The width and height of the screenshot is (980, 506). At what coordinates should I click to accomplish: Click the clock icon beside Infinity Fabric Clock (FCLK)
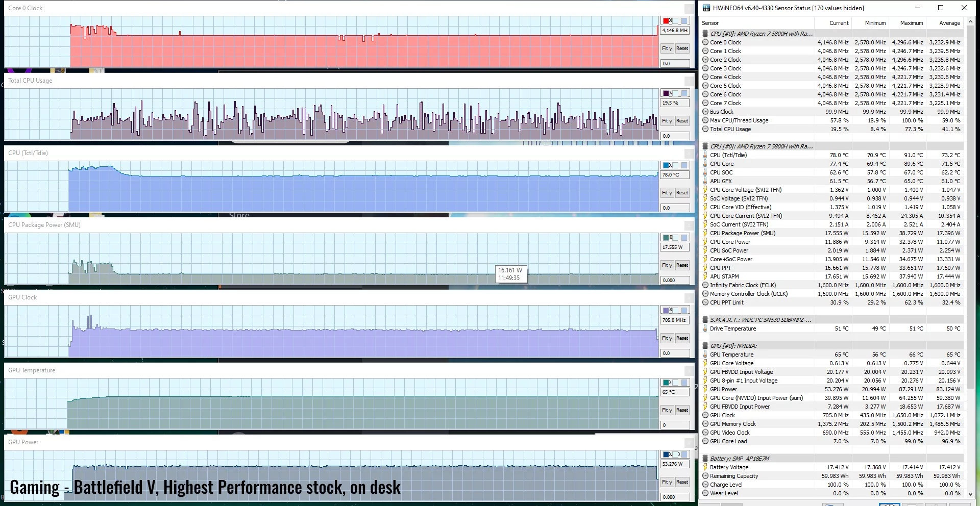point(706,285)
